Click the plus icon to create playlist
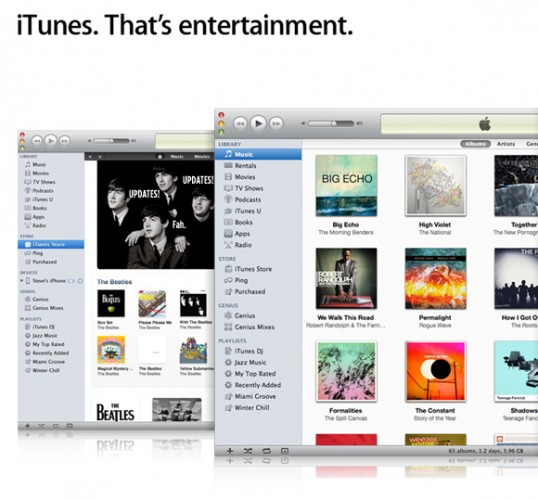This screenshot has height=500, width=538. tap(230, 451)
